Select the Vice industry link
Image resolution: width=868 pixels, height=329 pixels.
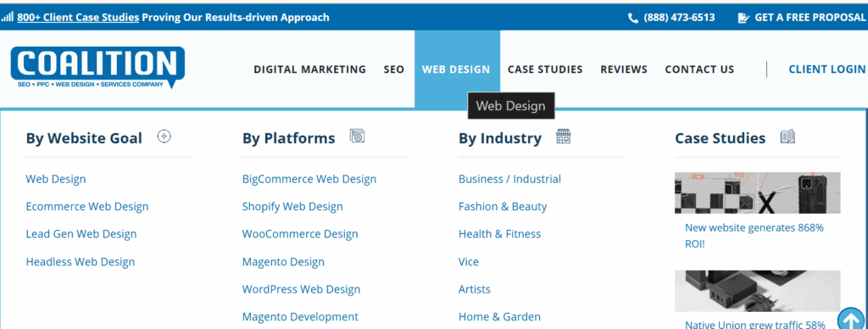468,262
